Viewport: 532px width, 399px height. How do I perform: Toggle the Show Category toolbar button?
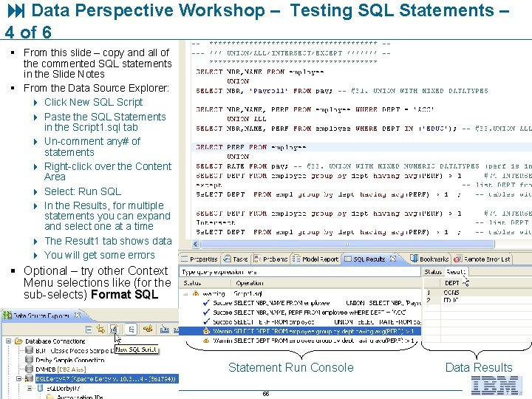tap(132, 329)
